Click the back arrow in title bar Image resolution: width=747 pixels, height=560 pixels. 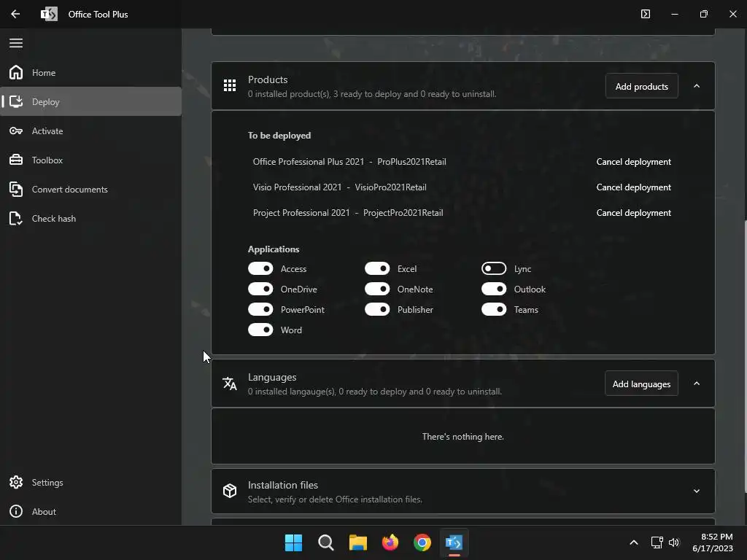click(x=15, y=14)
